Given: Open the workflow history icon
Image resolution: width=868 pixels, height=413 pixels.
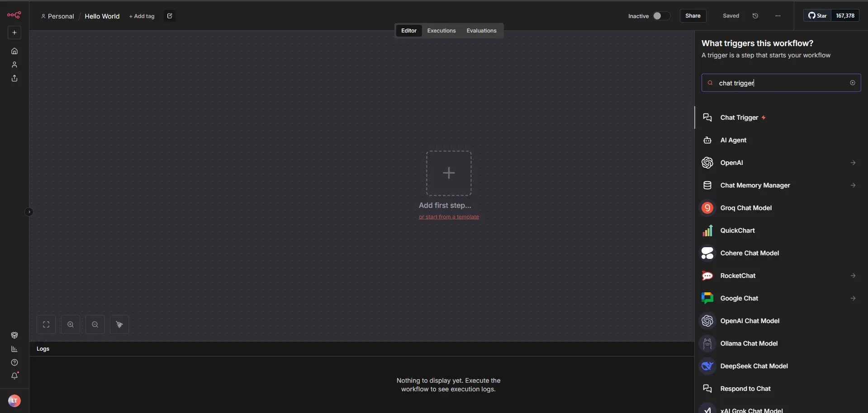Looking at the screenshot, I should click(755, 16).
